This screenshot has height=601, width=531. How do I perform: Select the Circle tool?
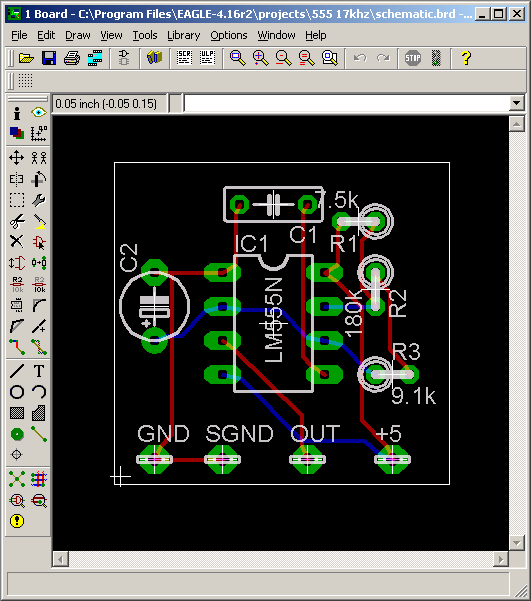17,392
